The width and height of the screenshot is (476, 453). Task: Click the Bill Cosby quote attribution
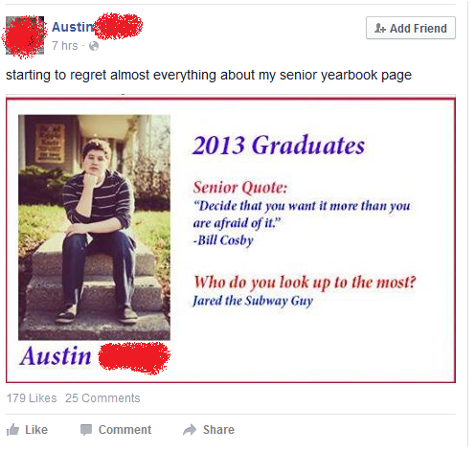223,240
